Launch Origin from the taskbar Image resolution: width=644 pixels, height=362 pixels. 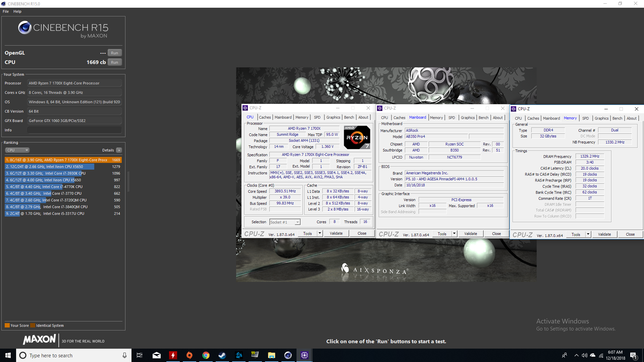(x=189, y=355)
